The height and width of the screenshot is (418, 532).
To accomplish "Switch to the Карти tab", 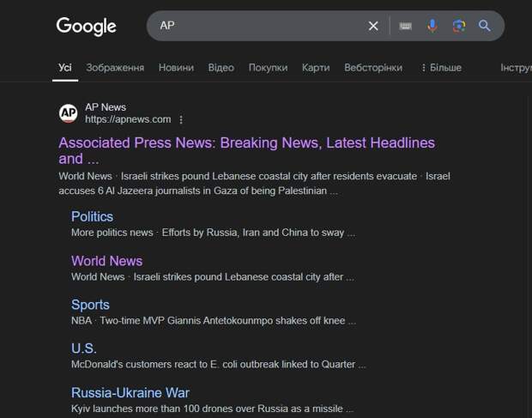I will (x=316, y=68).
